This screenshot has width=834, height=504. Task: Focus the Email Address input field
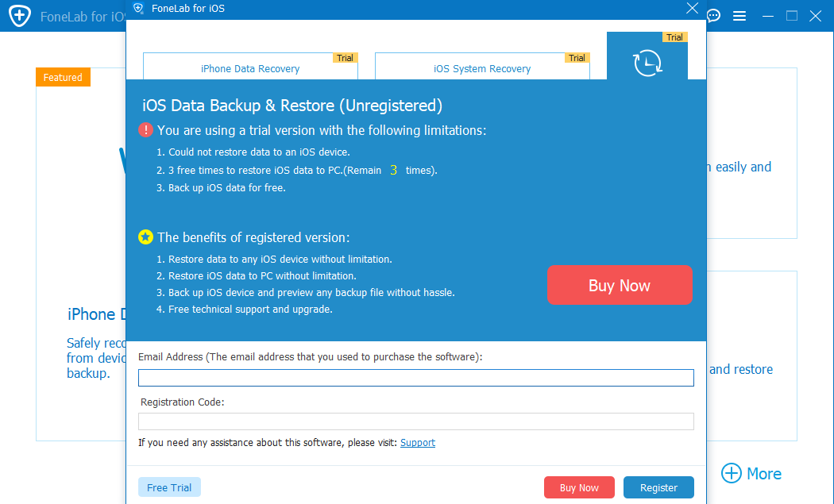(x=416, y=378)
